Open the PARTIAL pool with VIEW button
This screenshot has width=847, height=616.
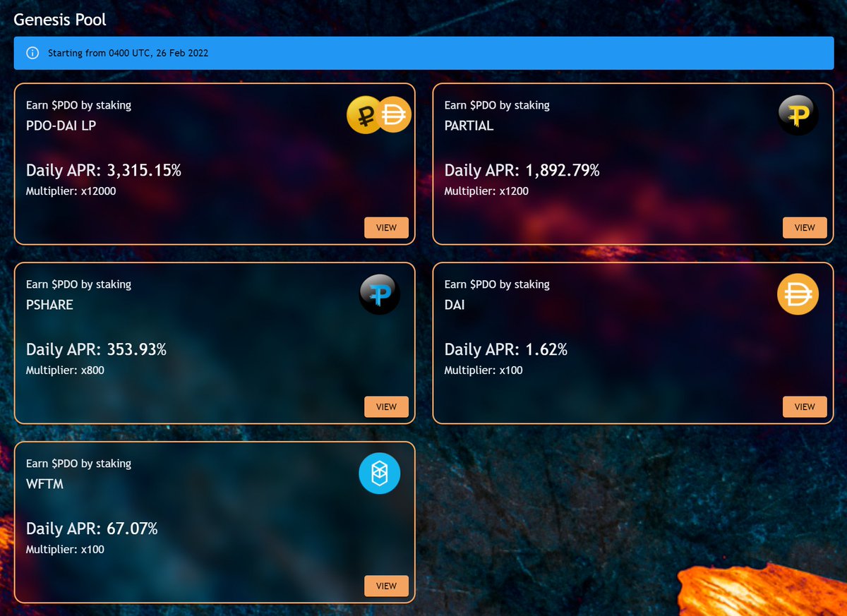point(805,228)
